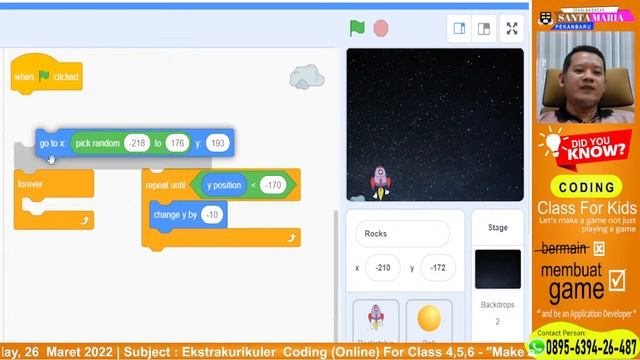Viewport: 640px width, 360px height.
Task: Click the rock sprite on the stage
Action: pos(357,198)
